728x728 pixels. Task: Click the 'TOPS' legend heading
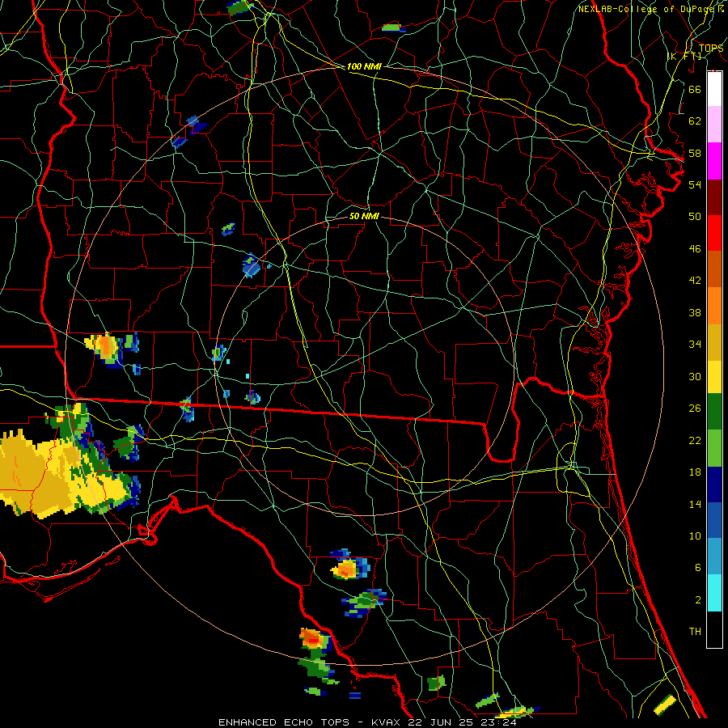(x=711, y=49)
